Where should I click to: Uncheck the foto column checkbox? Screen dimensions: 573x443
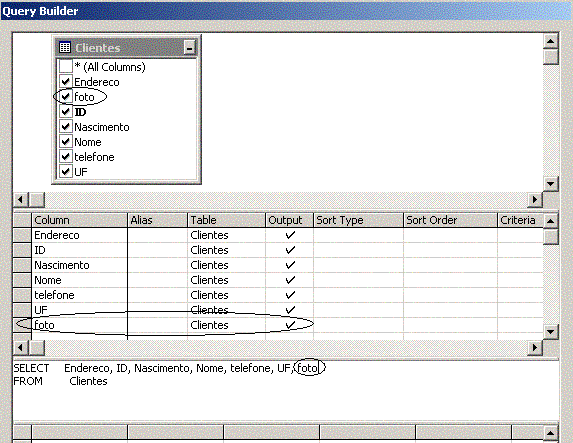(65, 96)
